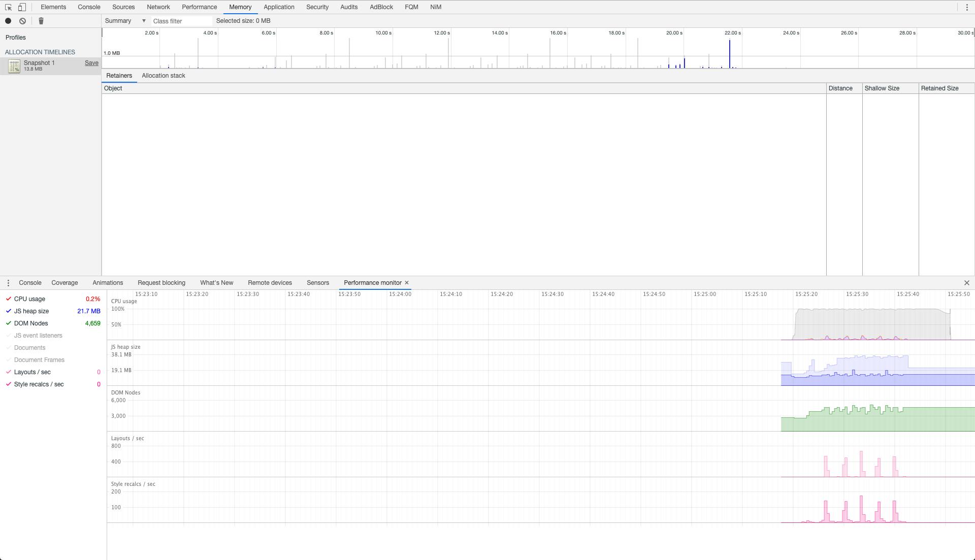Click the close Performance monitor panel
The height and width of the screenshot is (560, 975).
pyautogui.click(x=407, y=282)
